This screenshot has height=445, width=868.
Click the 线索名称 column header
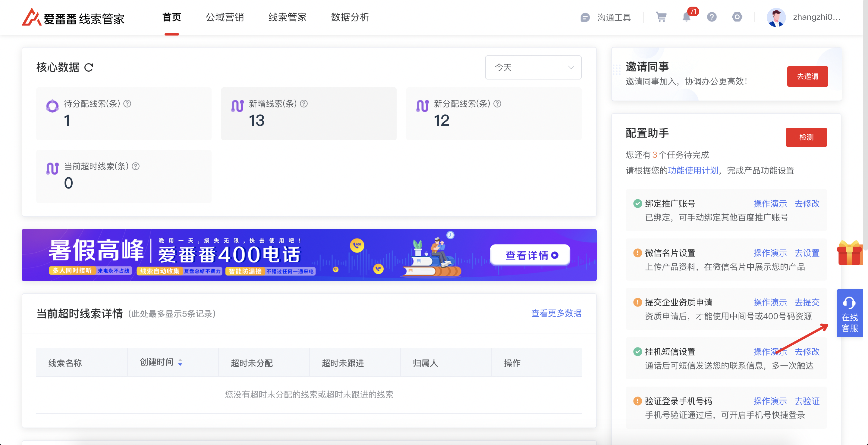pos(65,363)
